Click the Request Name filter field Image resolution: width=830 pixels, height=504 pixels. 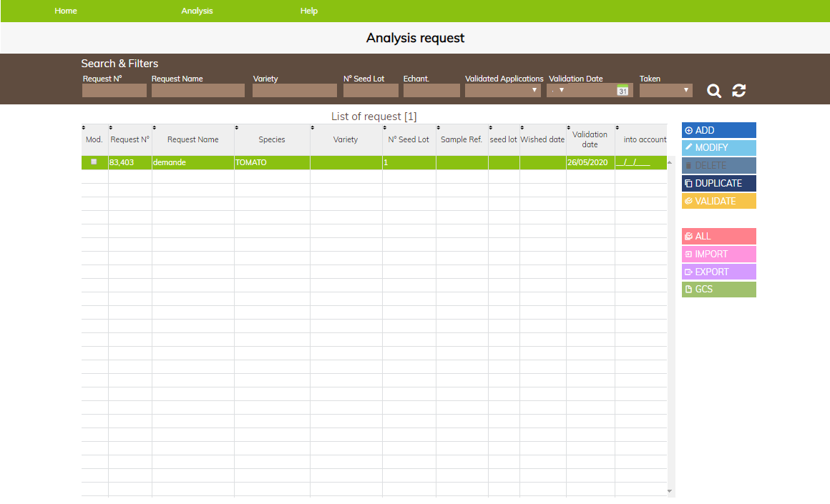point(198,91)
